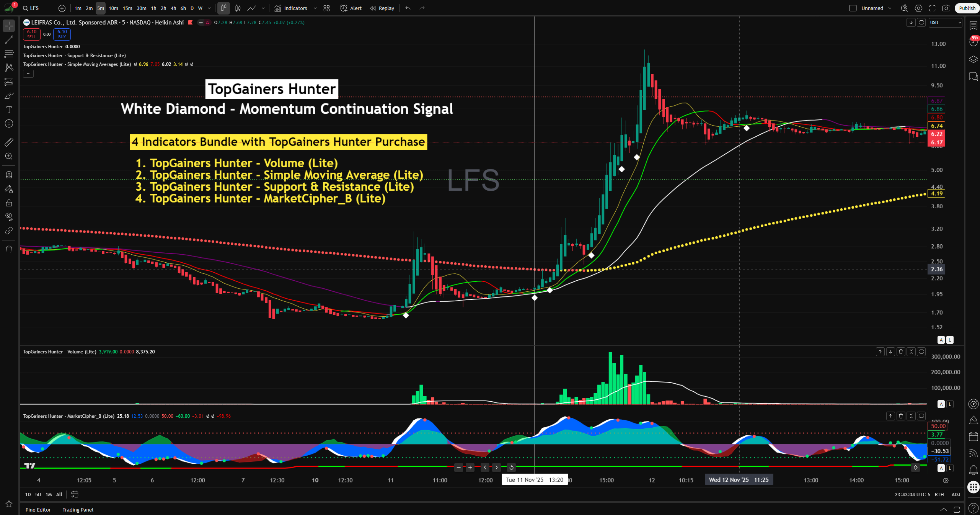The height and width of the screenshot is (515, 980).
Task: Click the Measure ruler tool
Action: pyautogui.click(x=9, y=142)
